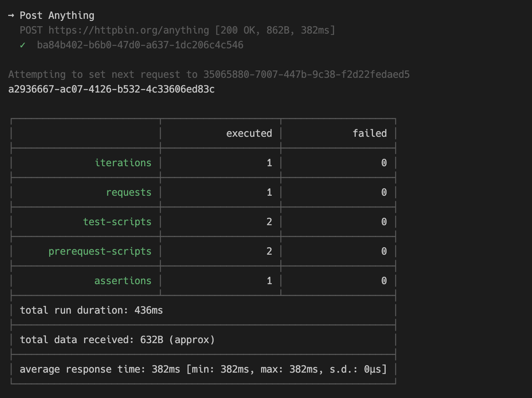Select the requests row label
The width and height of the screenshot is (532, 398).
pos(129,192)
